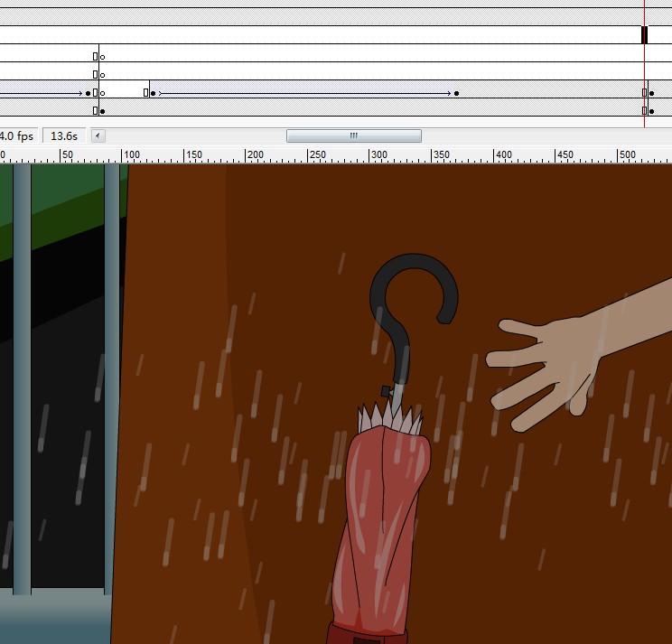Click the 13.6s elapsed time field

point(64,136)
